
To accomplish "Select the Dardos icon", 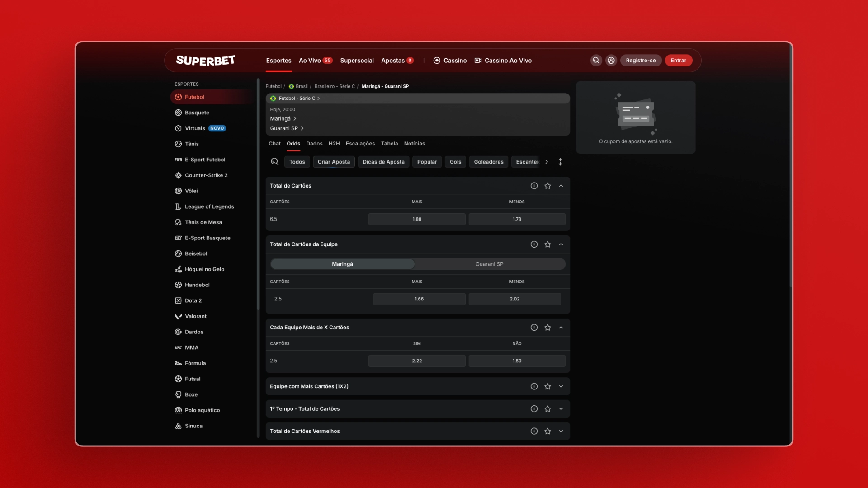I will [178, 332].
